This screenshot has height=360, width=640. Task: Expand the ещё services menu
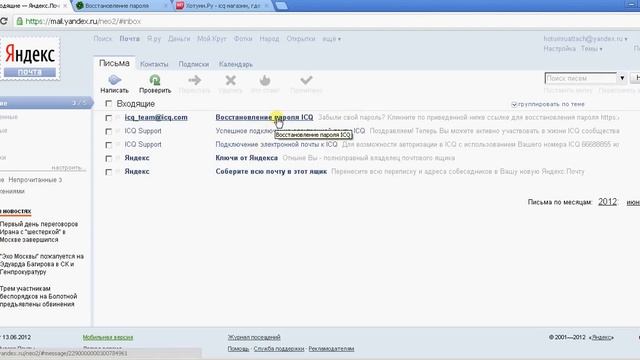pos(331,39)
